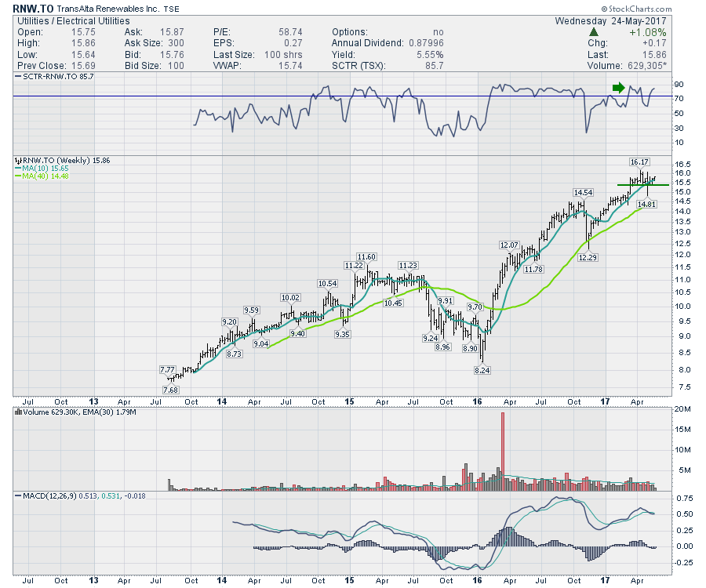Click the MA(10) 15.65 legend entry
Image resolution: width=706 pixels, height=588 pixels.
[42, 169]
